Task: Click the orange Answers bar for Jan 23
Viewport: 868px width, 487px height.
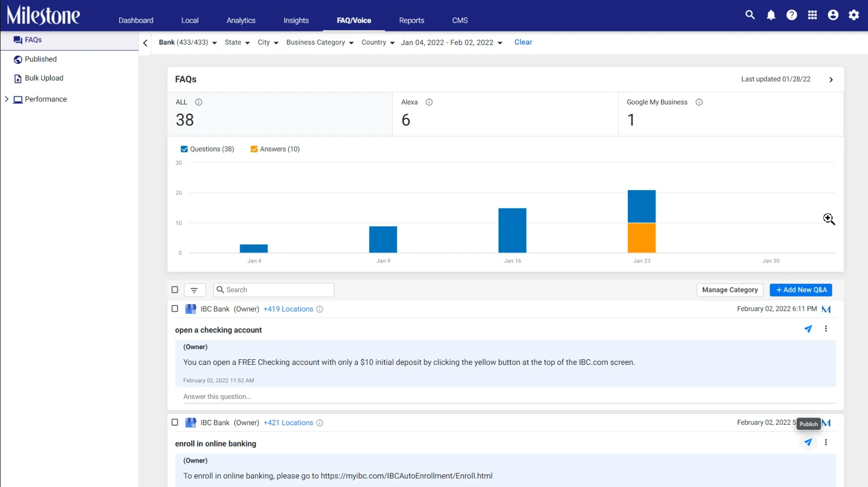Action: click(641, 238)
